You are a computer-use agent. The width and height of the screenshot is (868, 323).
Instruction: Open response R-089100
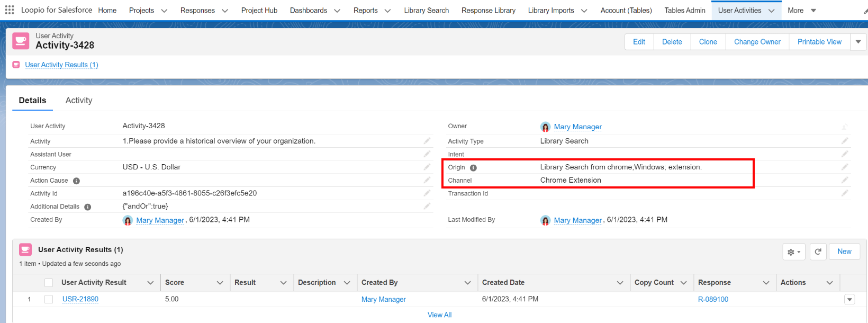(x=713, y=299)
